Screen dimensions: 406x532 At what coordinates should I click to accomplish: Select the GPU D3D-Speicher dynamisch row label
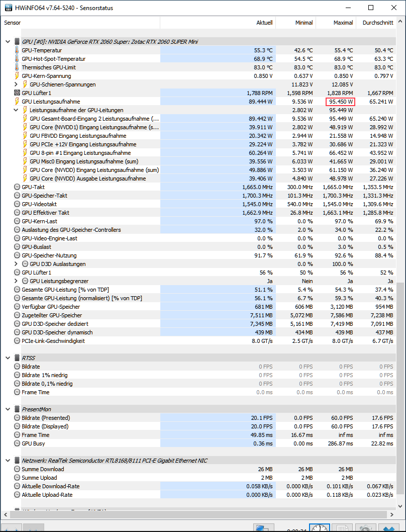[x=57, y=332]
